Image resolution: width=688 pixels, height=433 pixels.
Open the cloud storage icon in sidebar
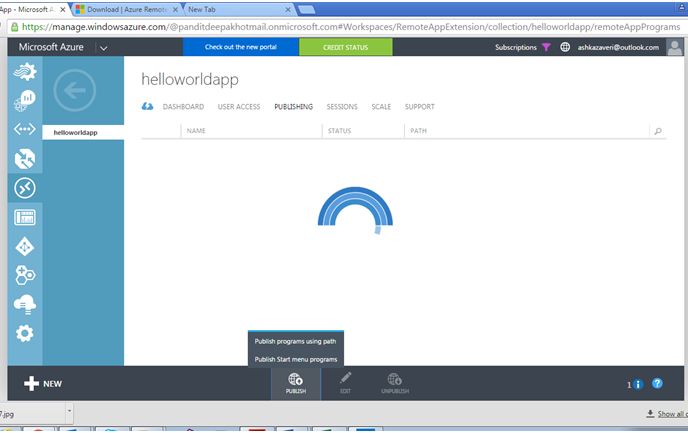coord(25,304)
